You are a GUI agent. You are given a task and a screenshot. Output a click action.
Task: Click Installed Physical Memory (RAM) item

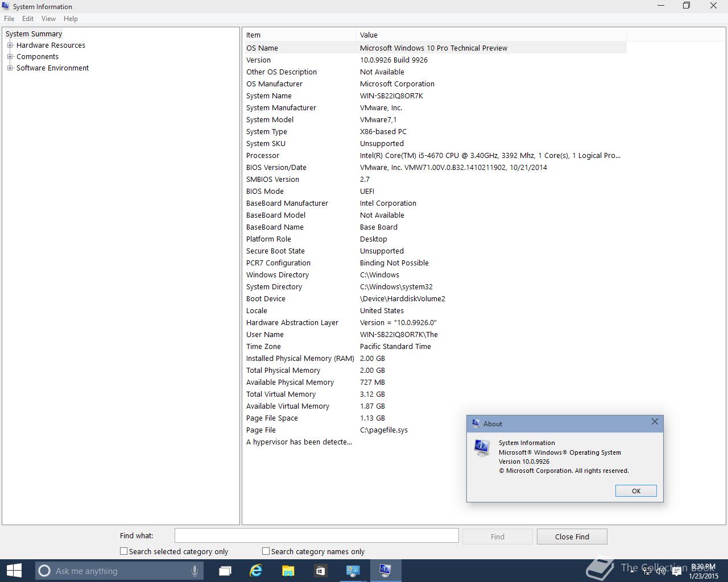tap(300, 358)
